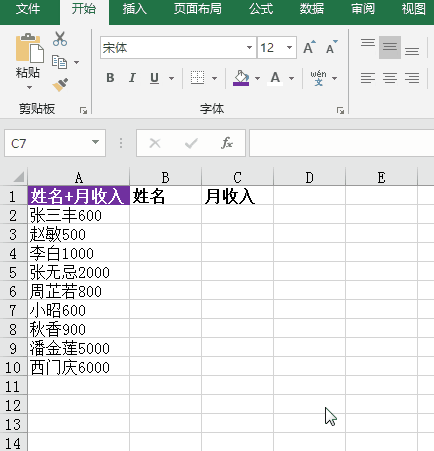Open the 文件 tab
This screenshot has width=434, height=451.
point(28,9)
